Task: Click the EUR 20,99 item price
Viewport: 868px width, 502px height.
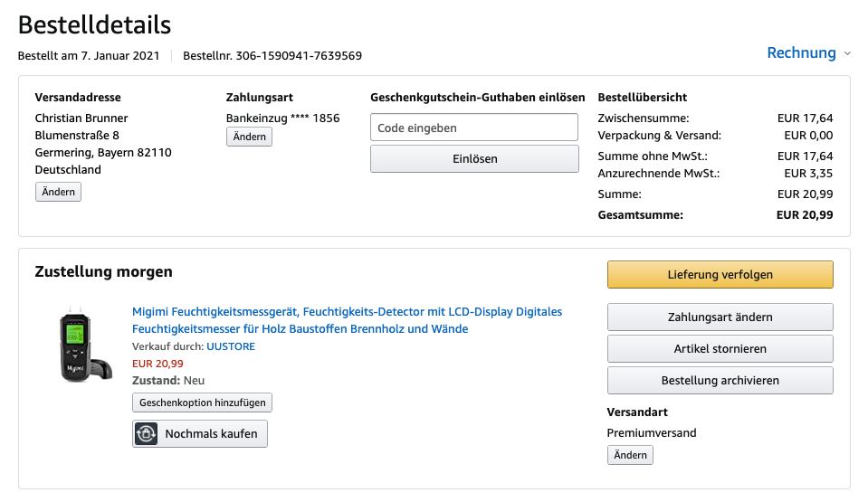Action: pos(157,364)
